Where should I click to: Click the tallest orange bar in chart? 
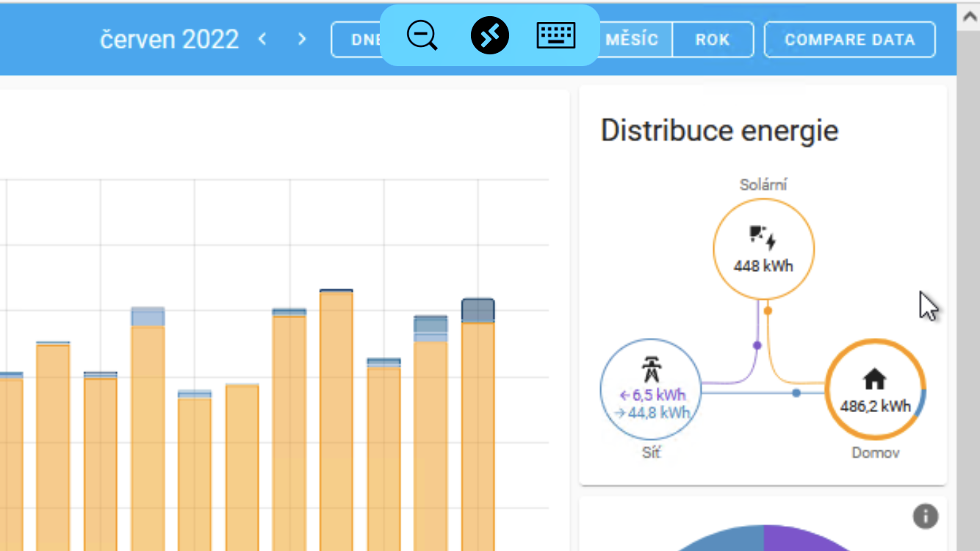pyautogui.click(x=336, y=419)
